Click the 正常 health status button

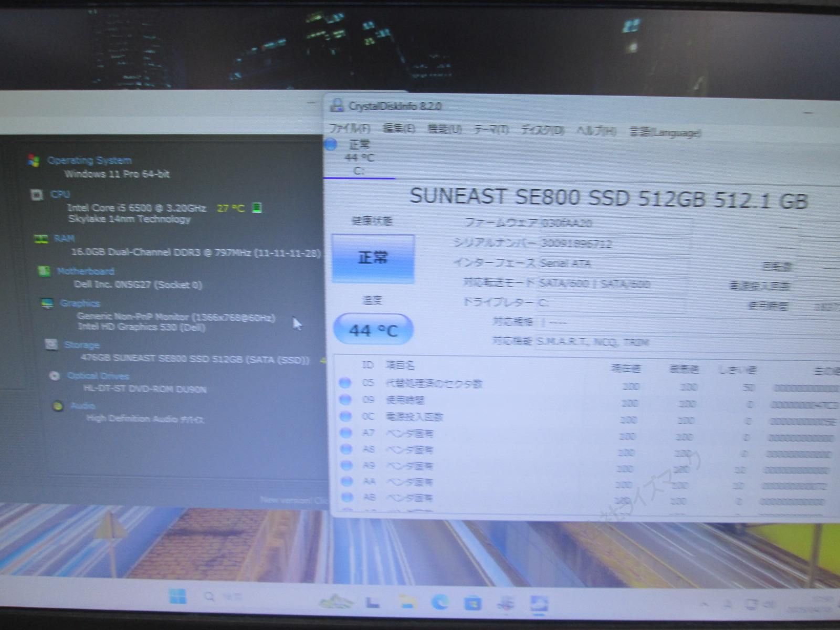373,258
